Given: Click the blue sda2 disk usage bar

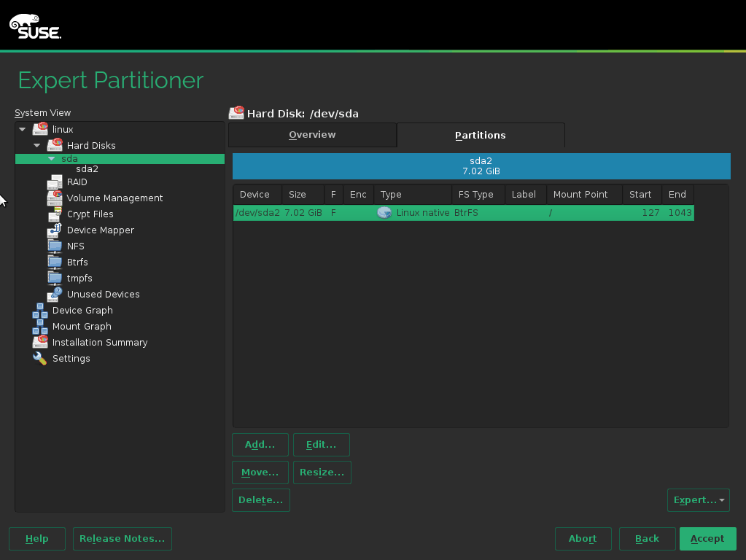Looking at the screenshot, I should pos(481,166).
